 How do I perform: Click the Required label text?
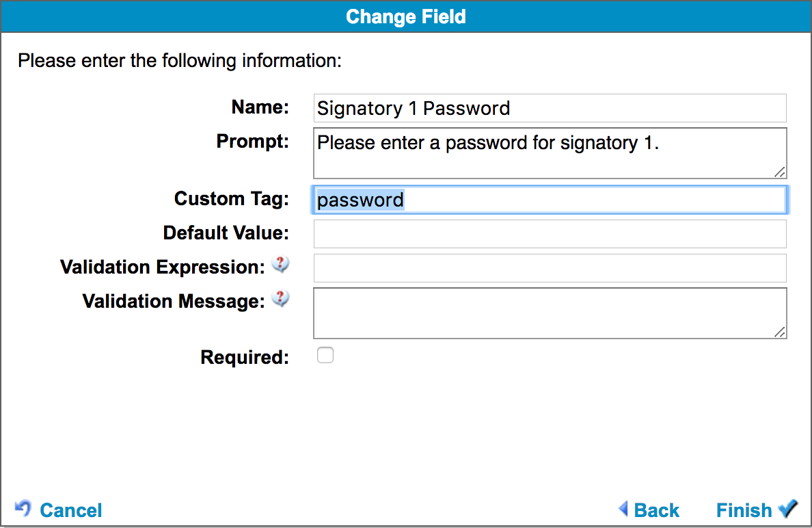click(245, 358)
